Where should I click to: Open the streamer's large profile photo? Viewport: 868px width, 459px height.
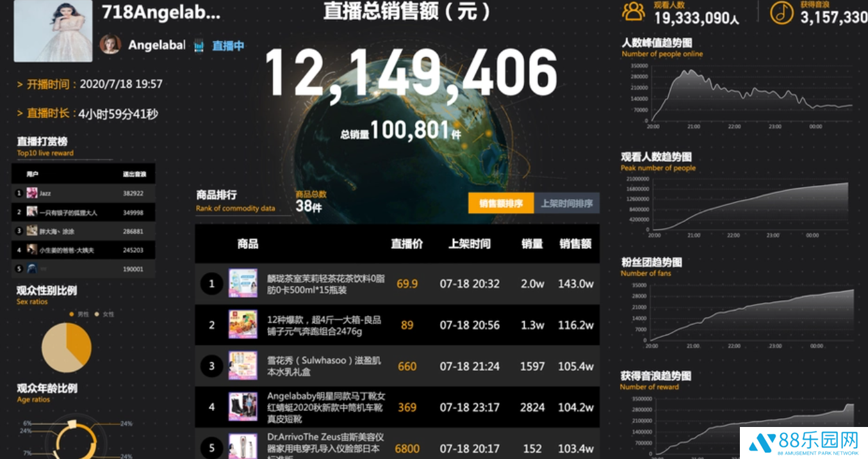[x=53, y=31]
